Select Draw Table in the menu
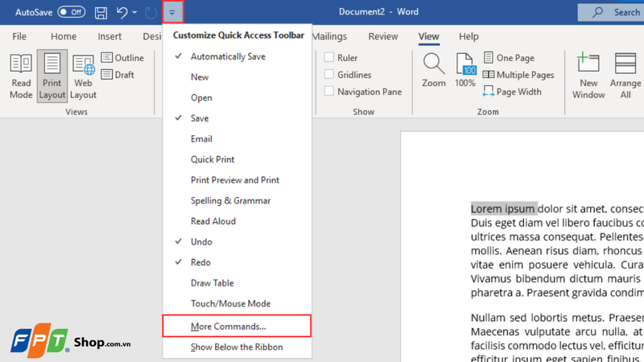The image size is (644, 362). tap(237, 283)
